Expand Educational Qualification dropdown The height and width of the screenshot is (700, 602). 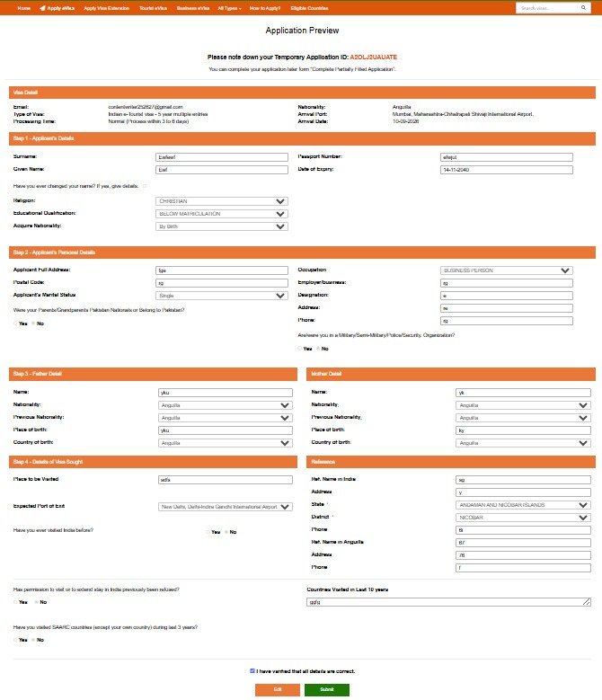click(222, 214)
